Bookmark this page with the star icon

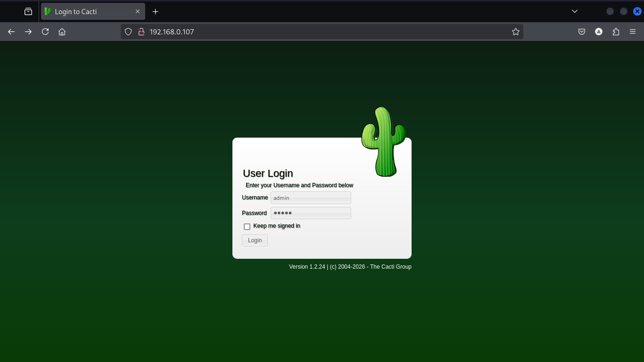(516, 32)
